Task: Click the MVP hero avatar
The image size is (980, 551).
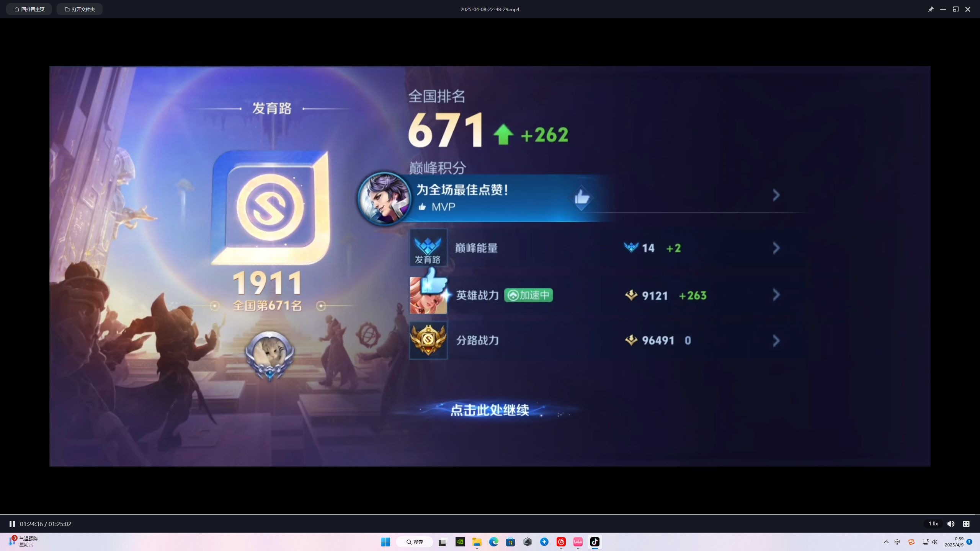Action: (x=384, y=199)
